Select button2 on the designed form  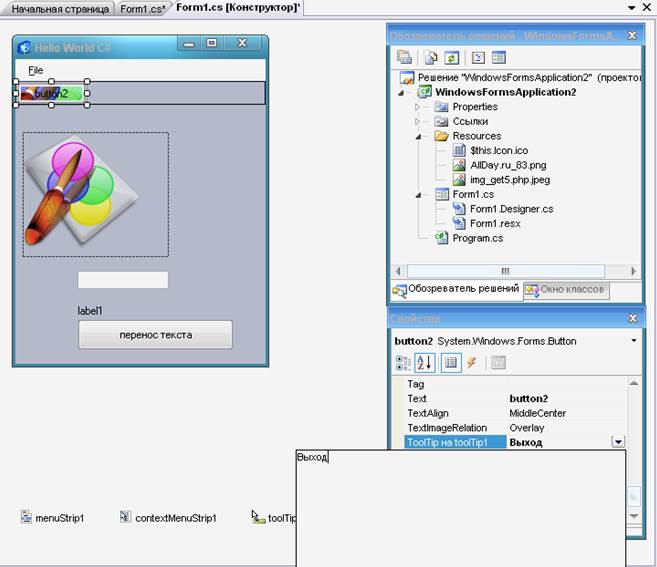[x=51, y=93]
